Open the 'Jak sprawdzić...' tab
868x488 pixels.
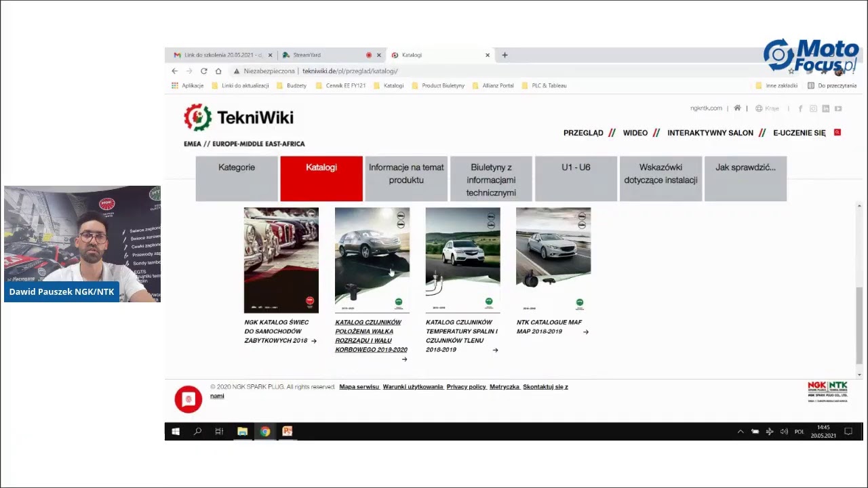745,179
